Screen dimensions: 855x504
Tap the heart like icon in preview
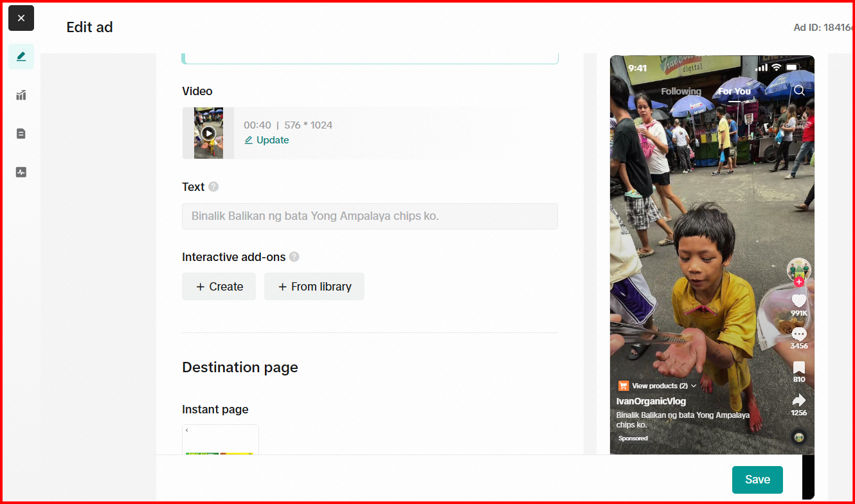799,301
